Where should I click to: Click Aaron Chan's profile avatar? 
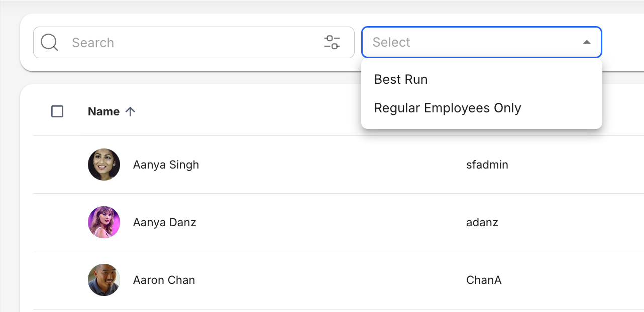coord(104,280)
